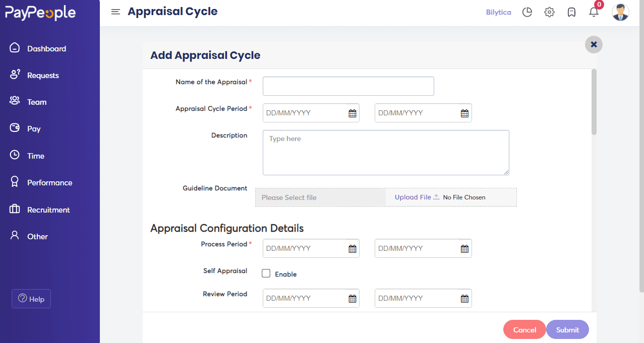View notifications bell icon

[x=594, y=12]
